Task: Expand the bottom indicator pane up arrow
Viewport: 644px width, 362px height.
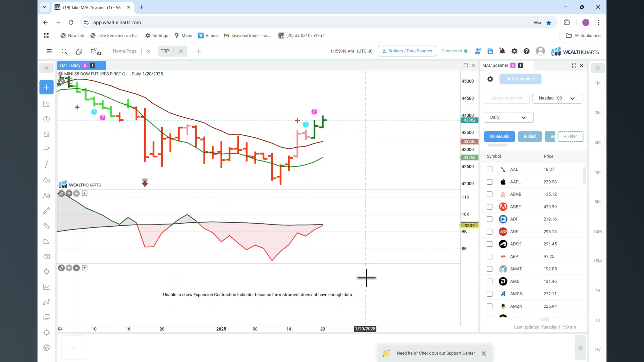Action: point(76,268)
